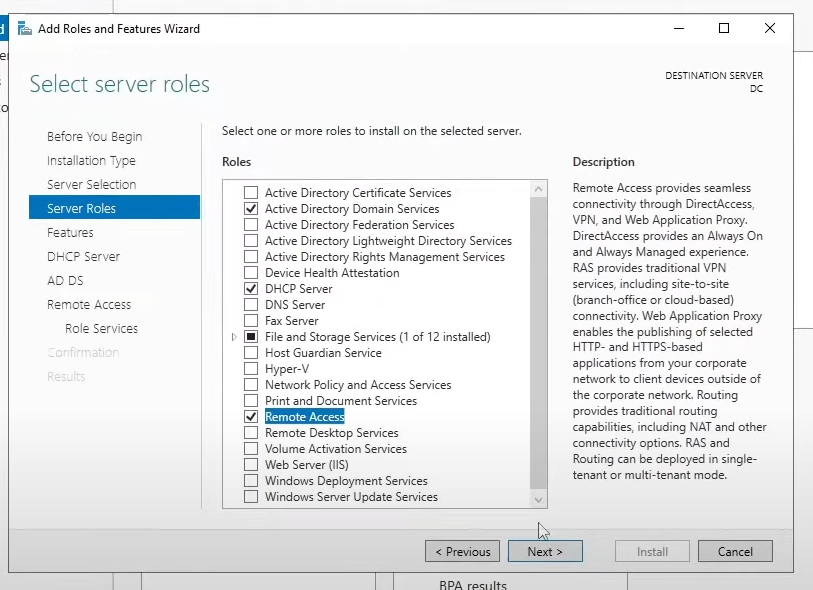
Task: Click the Previous button
Action: (462, 552)
